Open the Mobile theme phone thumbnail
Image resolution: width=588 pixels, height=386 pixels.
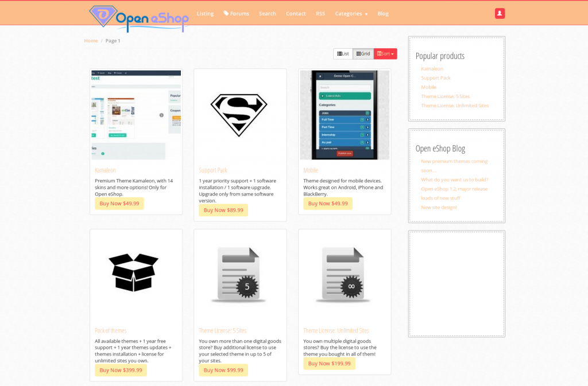[x=345, y=115]
